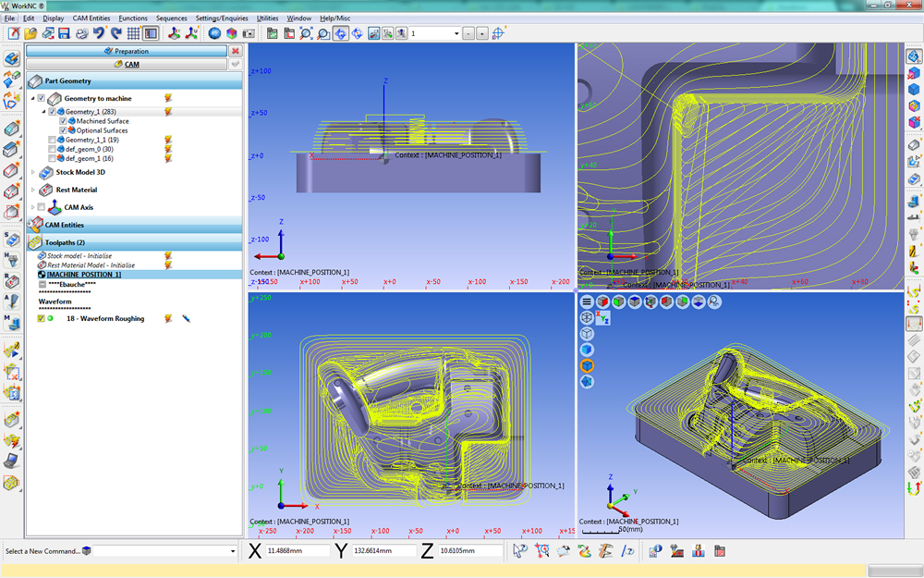This screenshot has height=578, width=924.
Task: Click the X coordinate value field
Action: click(x=298, y=551)
